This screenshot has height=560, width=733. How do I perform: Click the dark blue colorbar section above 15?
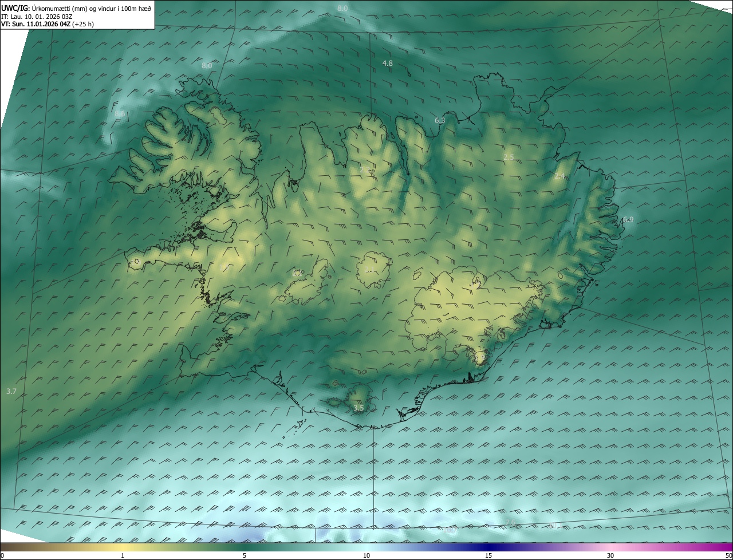(488, 547)
